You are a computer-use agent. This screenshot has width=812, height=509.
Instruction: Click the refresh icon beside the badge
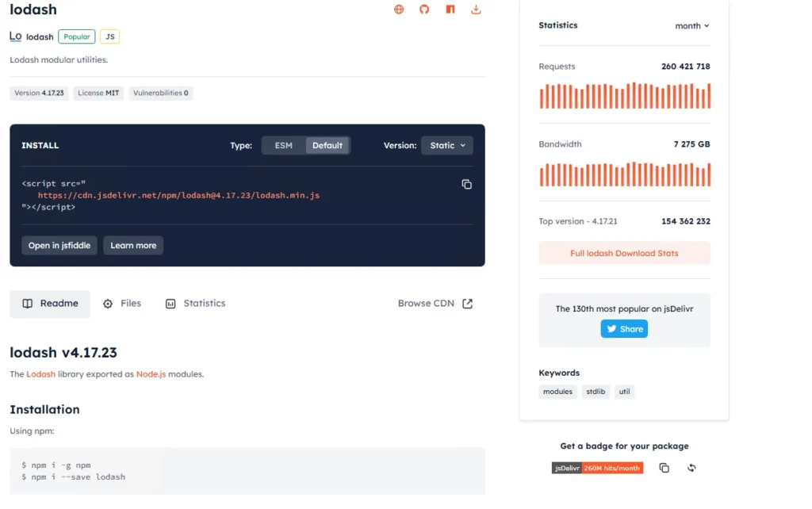[691, 468]
